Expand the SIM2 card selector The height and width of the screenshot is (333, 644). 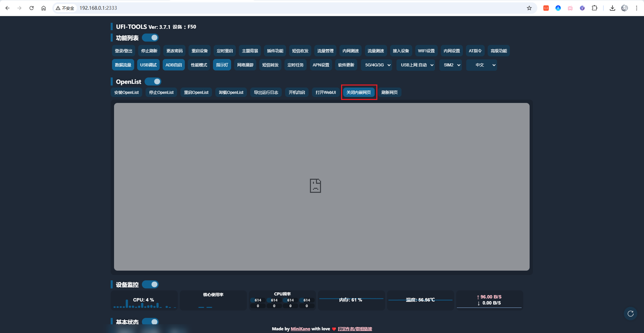coord(451,65)
